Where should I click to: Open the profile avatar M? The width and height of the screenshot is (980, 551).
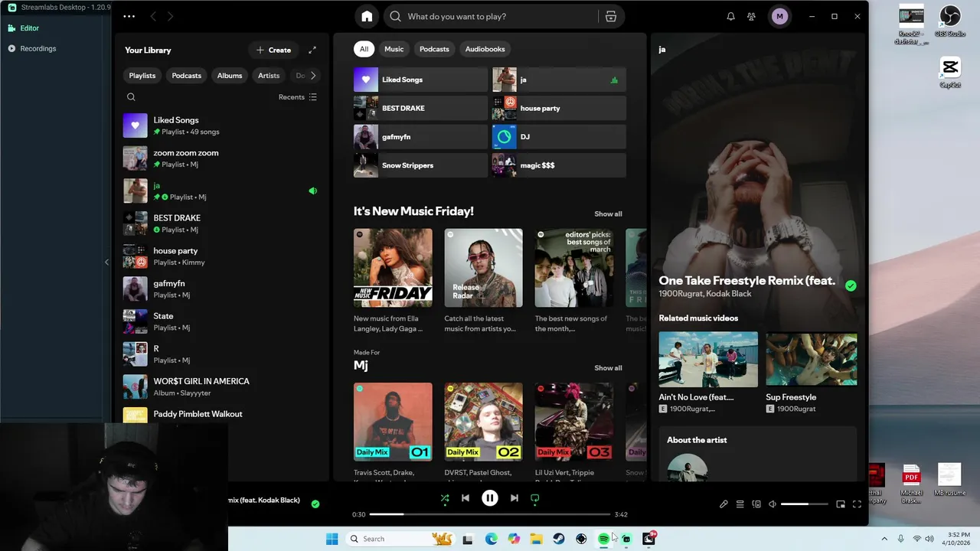[779, 16]
